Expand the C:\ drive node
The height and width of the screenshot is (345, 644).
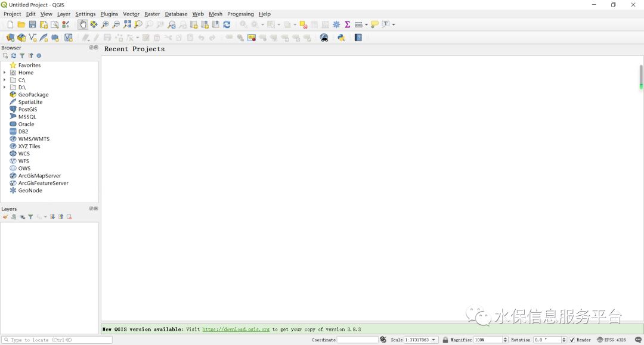point(5,80)
